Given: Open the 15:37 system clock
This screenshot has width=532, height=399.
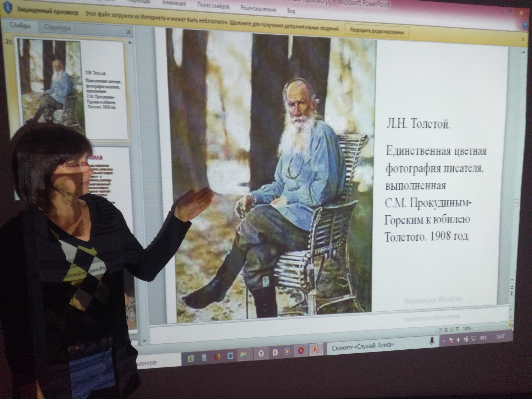Looking at the screenshot, I should (x=501, y=337).
